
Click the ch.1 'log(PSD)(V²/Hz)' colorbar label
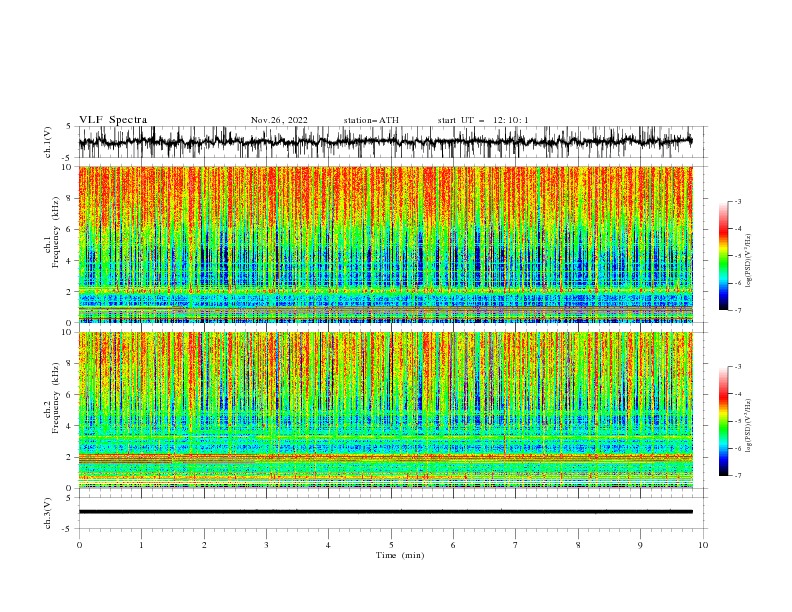(748, 261)
